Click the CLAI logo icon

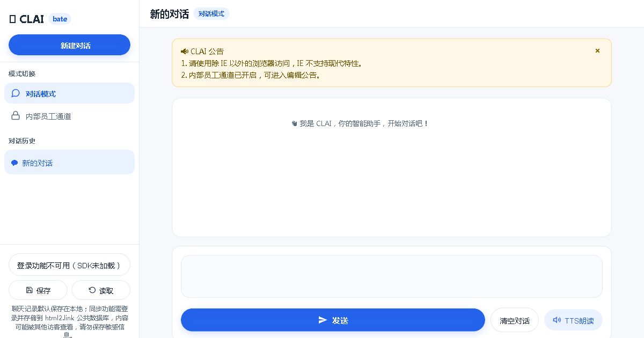12,19
